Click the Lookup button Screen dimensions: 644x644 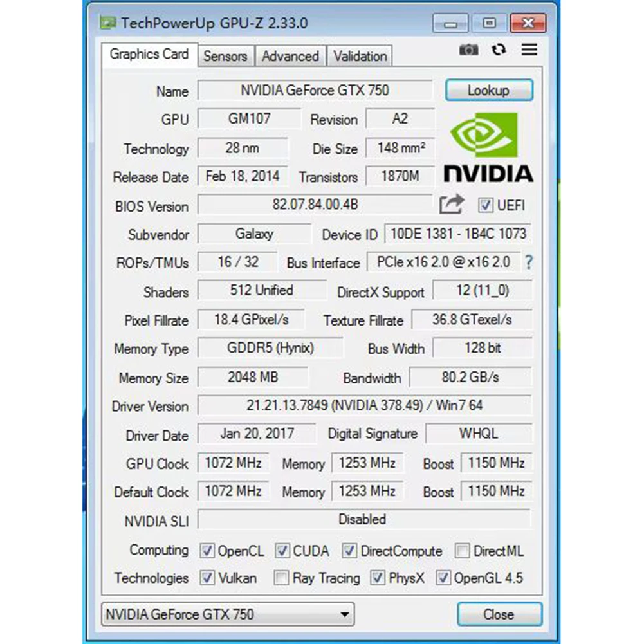click(x=489, y=90)
